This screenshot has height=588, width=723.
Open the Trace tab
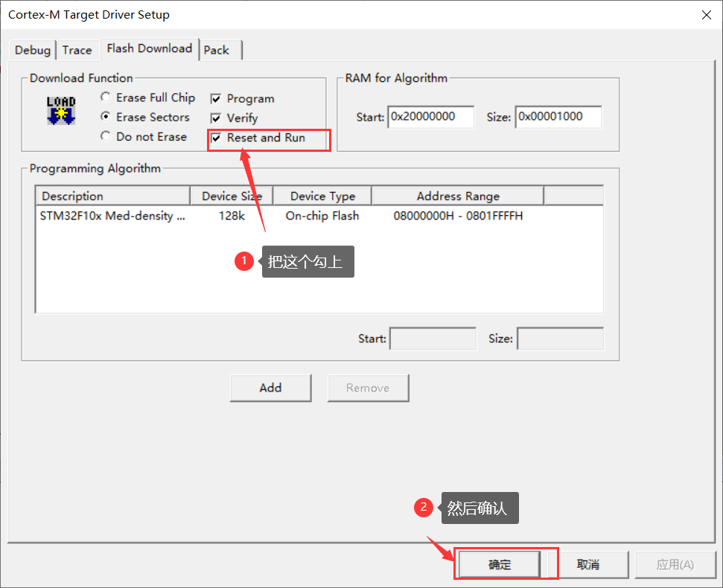point(77,50)
